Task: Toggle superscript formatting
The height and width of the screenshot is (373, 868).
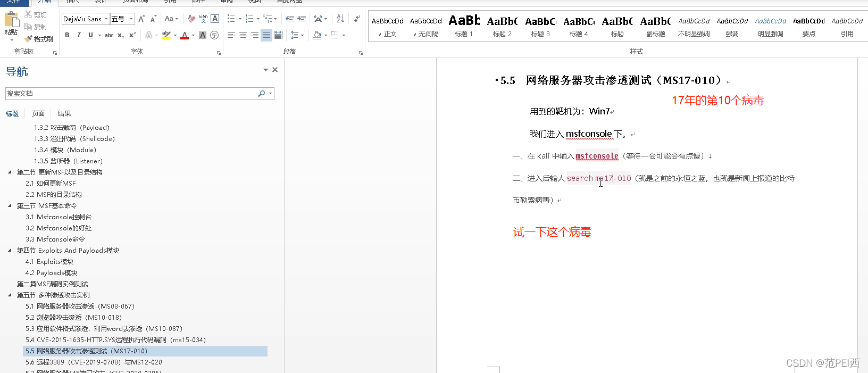Action: [132, 35]
